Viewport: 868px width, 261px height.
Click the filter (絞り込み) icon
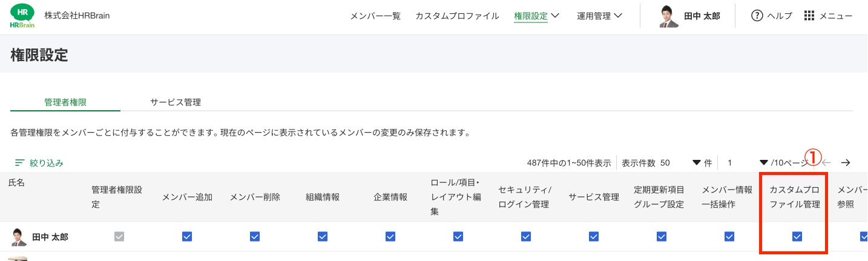click(x=20, y=163)
